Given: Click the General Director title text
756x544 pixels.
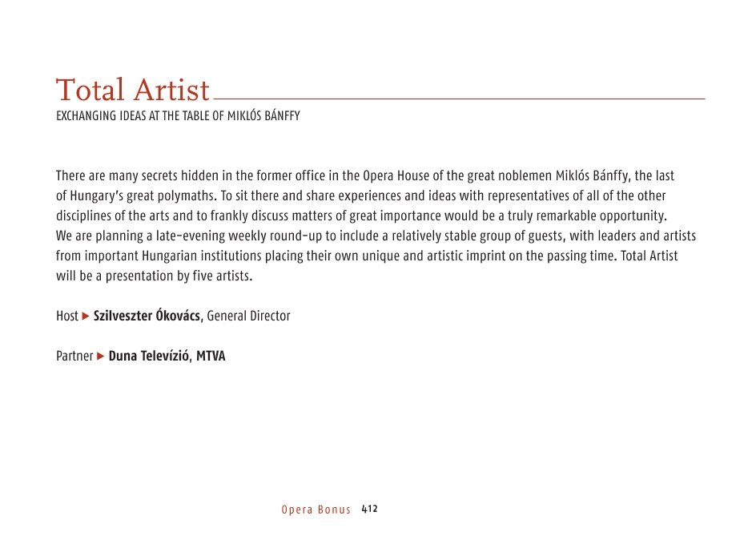Looking at the screenshot, I should click(248, 316).
